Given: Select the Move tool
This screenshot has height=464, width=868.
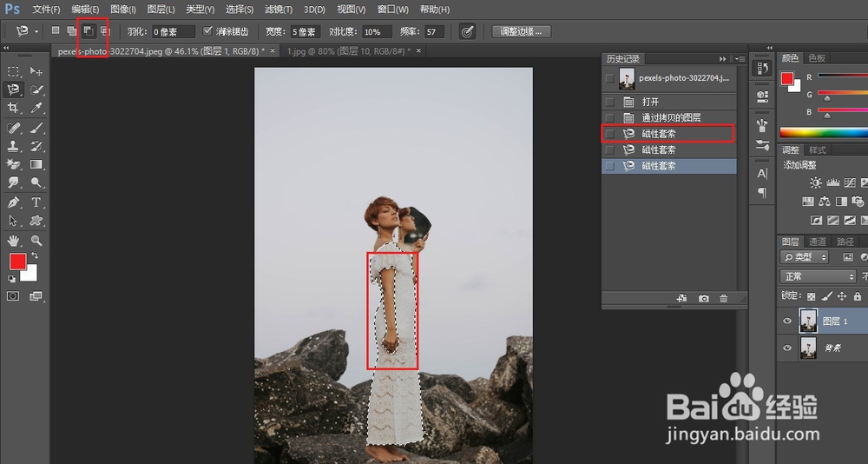Looking at the screenshot, I should click(x=36, y=71).
